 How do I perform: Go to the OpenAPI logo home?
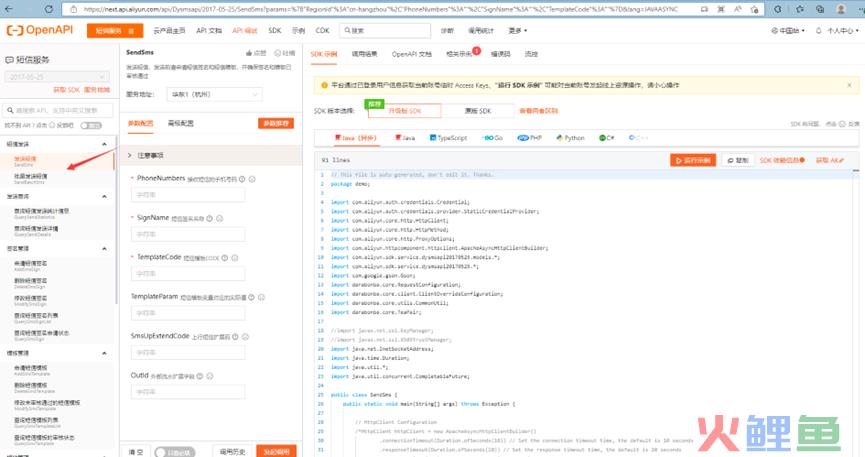click(40, 30)
